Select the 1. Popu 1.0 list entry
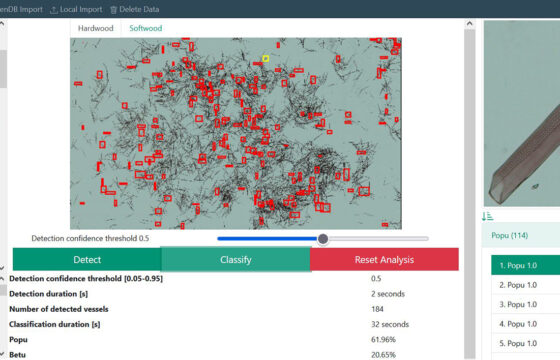This screenshot has width=560, height=360. (x=525, y=265)
